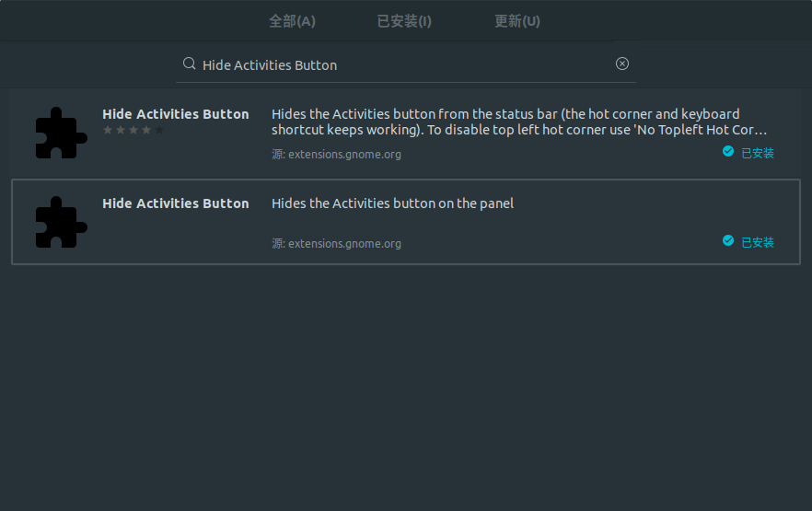The height and width of the screenshot is (511, 812).
Task: Click the fifth star of the rating
Action: tap(159, 131)
